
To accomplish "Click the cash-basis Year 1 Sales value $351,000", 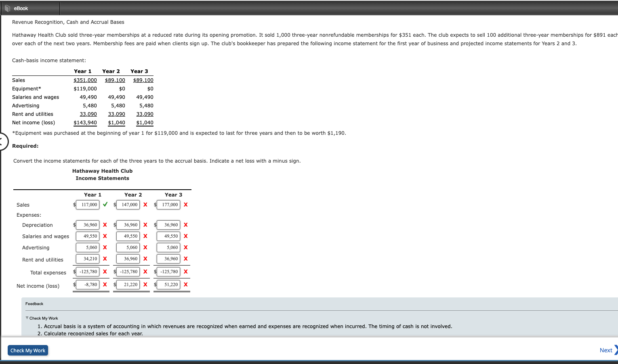I will coord(85,80).
